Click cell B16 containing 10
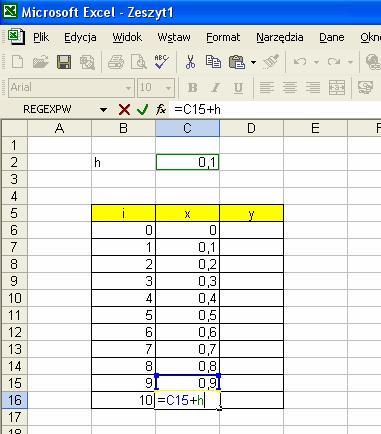Image resolution: width=381 pixels, height=434 pixels. pyautogui.click(x=123, y=400)
